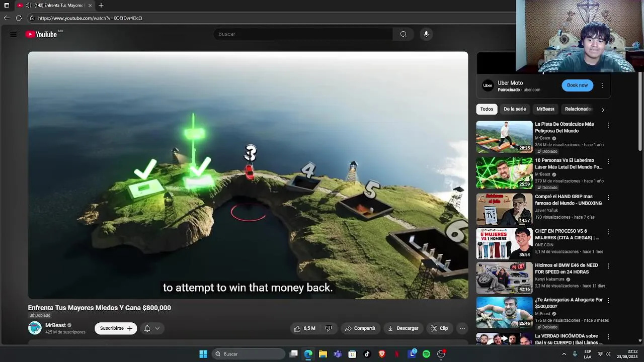Viewport: 644px width, 362px height.
Task: Mute the tab using the speaker icon
Action: click(x=28, y=6)
